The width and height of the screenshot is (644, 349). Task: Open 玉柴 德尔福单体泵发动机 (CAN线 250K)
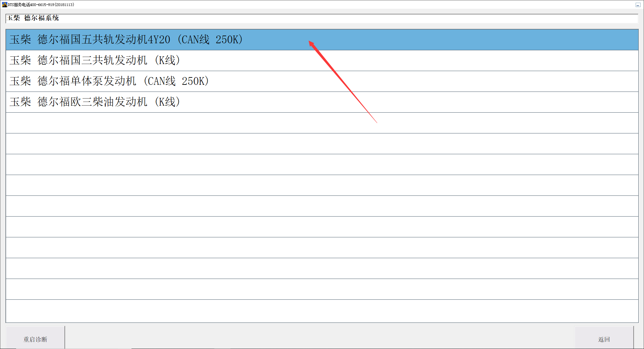click(322, 81)
